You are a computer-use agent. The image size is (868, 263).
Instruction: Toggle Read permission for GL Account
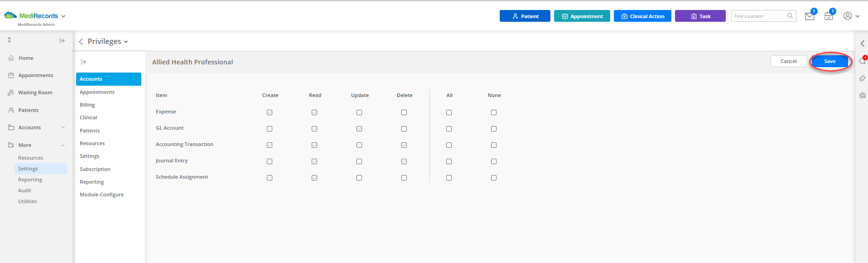click(x=314, y=129)
